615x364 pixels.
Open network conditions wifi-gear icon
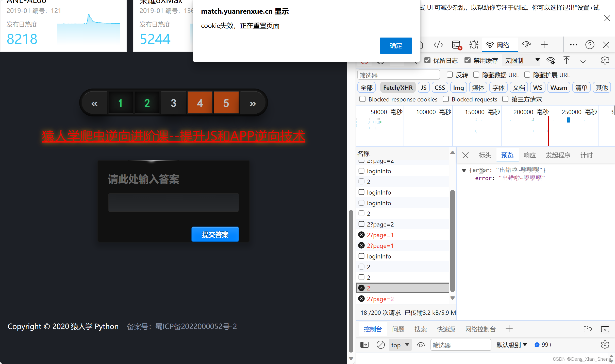tap(551, 60)
